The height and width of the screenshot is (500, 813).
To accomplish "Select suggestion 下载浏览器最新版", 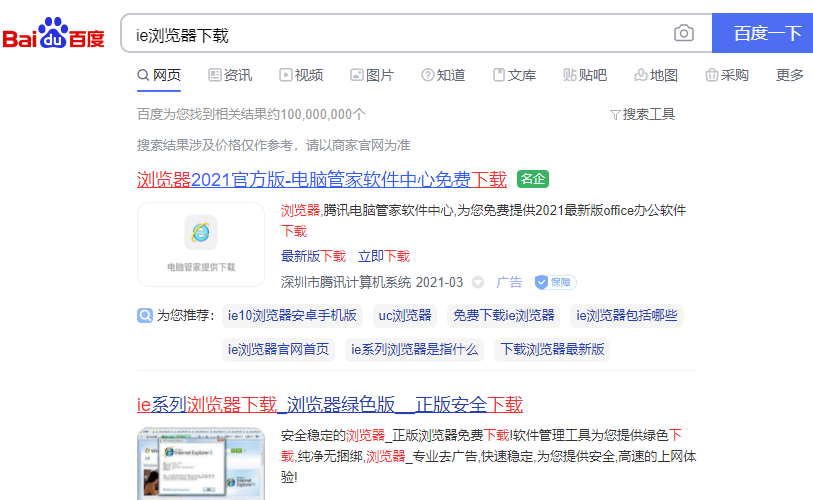I will 552,350.
